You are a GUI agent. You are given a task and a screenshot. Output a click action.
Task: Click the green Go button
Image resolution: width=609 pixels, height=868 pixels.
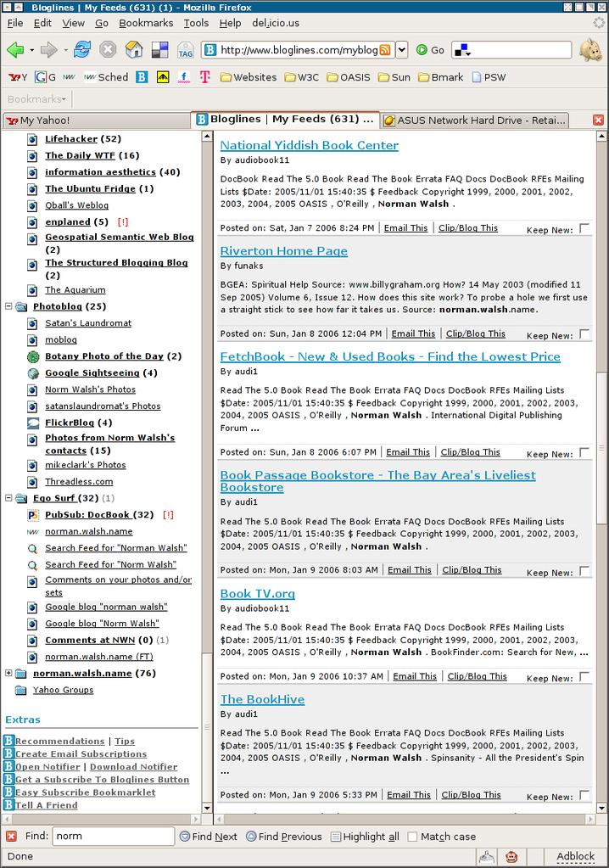[x=430, y=50]
